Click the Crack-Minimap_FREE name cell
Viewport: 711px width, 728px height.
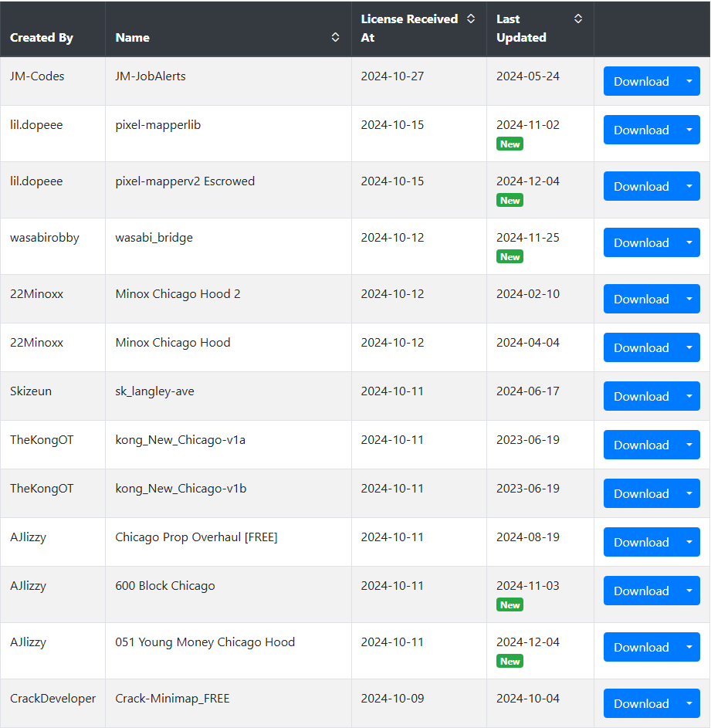tap(228, 703)
